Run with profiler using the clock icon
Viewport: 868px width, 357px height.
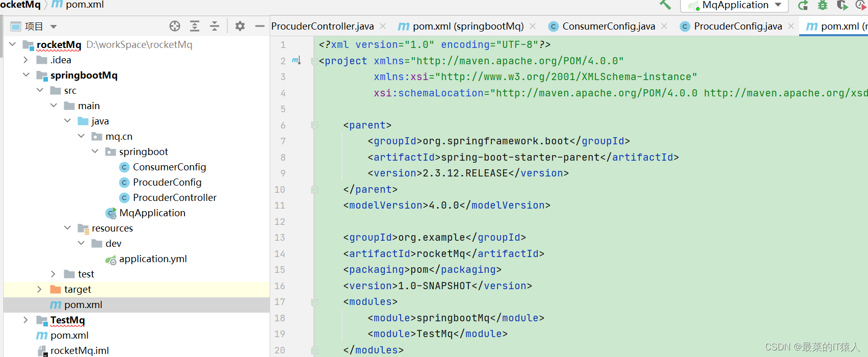[861, 5]
